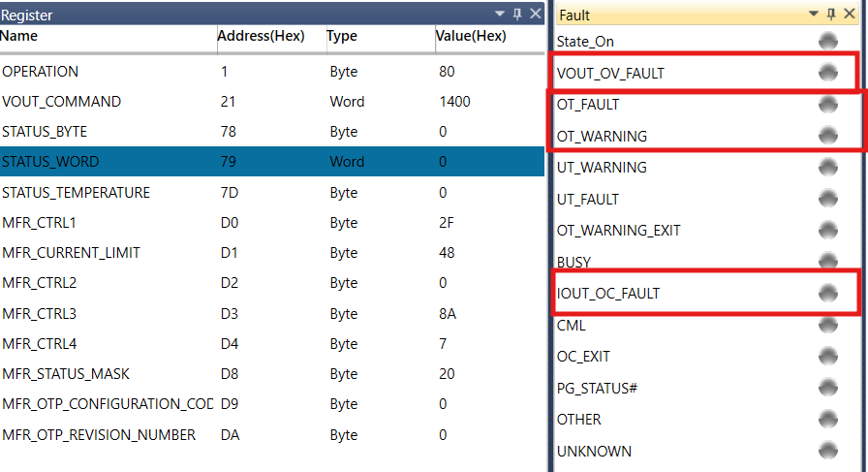Click the OT_WARNING indicator light

tap(827, 136)
